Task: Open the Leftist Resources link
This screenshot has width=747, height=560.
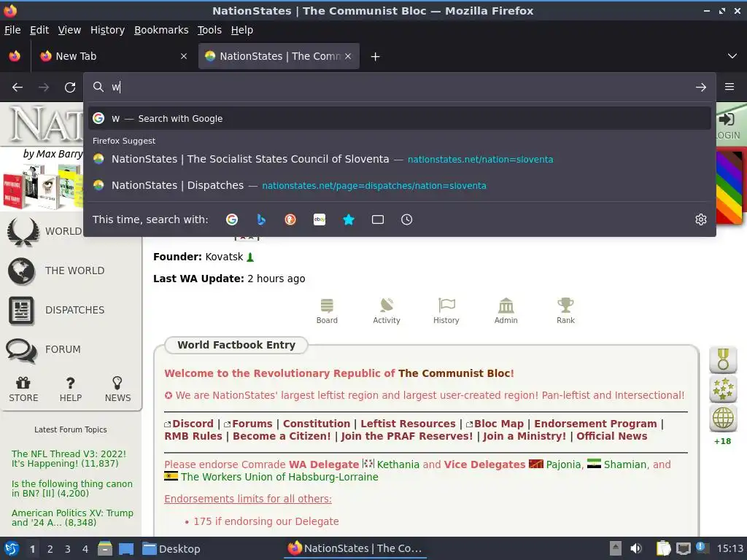Action: (408, 424)
